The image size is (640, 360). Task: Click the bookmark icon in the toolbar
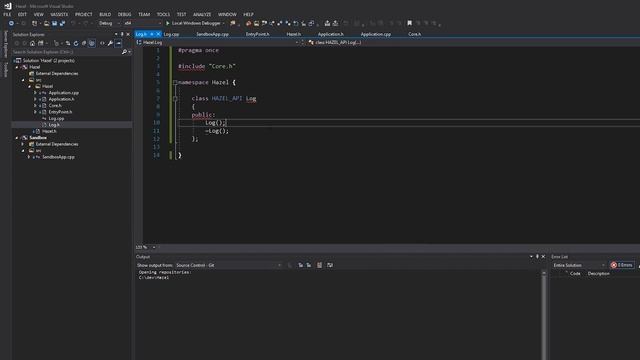(x=409, y=23)
